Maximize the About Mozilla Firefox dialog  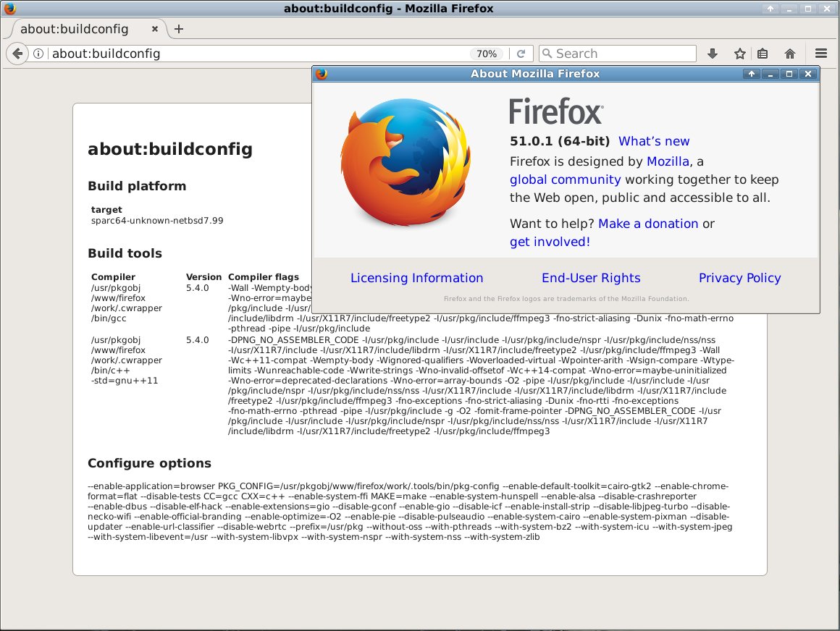tap(789, 74)
